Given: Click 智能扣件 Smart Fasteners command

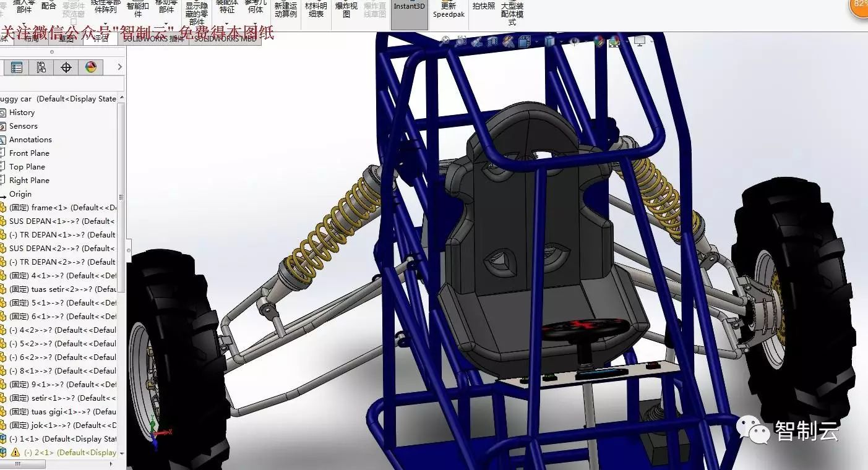Looking at the screenshot, I should [138, 9].
